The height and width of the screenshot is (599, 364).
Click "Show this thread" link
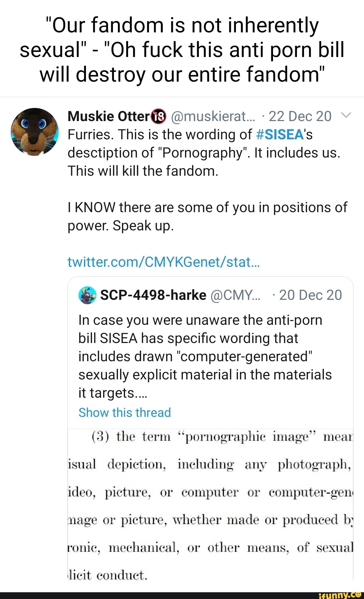point(125,412)
